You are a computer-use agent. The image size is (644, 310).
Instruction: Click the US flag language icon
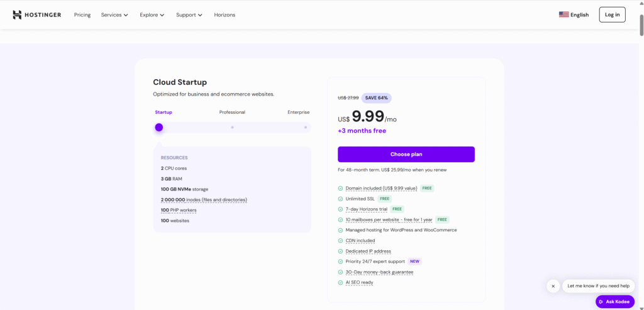563,14
